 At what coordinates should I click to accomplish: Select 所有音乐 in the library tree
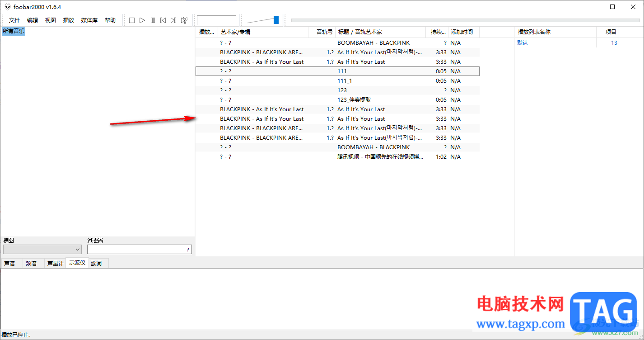(x=14, y=31)
